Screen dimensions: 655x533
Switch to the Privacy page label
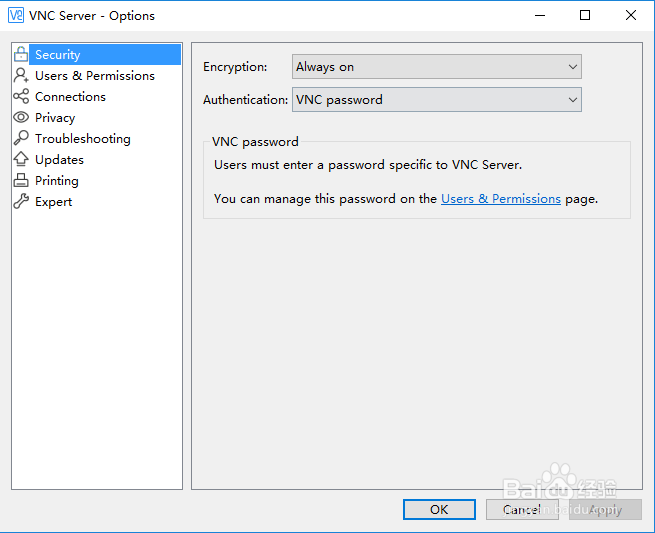55,118
